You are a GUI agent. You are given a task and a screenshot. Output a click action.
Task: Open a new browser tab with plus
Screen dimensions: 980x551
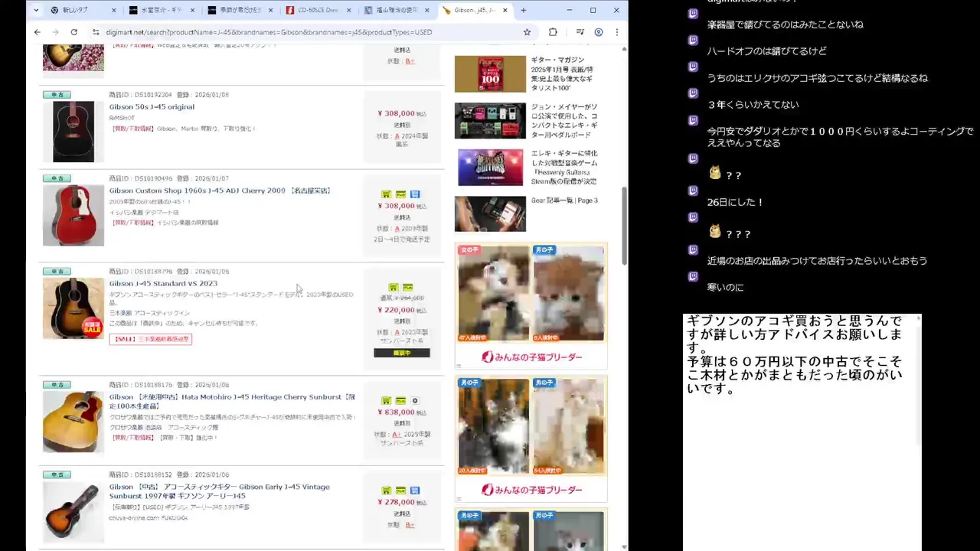coord(524,10)
